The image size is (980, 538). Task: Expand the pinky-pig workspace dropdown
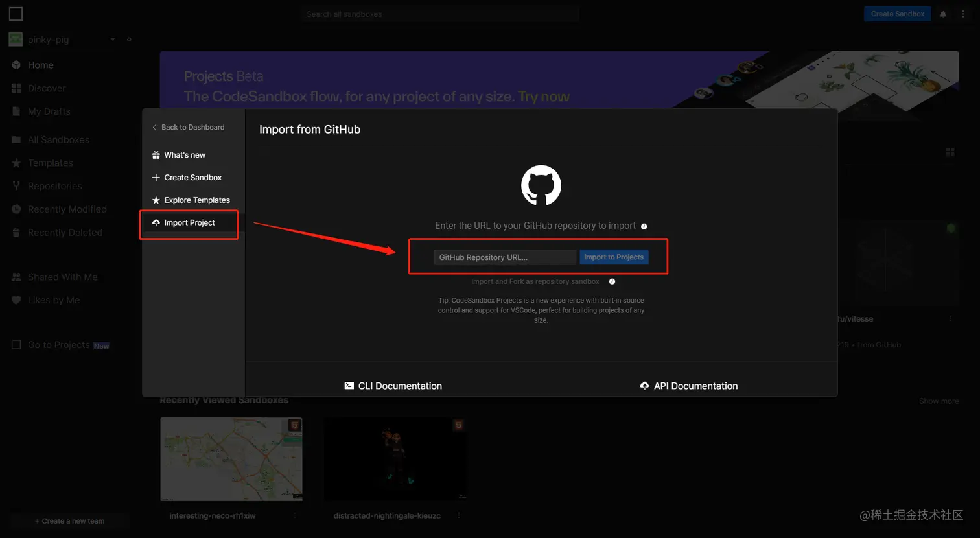tap(111, 39)
